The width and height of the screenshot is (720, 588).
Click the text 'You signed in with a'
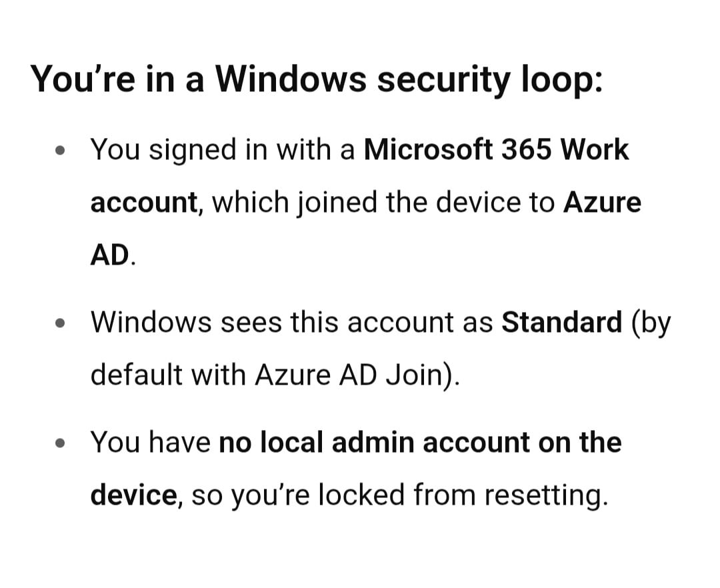223,149
